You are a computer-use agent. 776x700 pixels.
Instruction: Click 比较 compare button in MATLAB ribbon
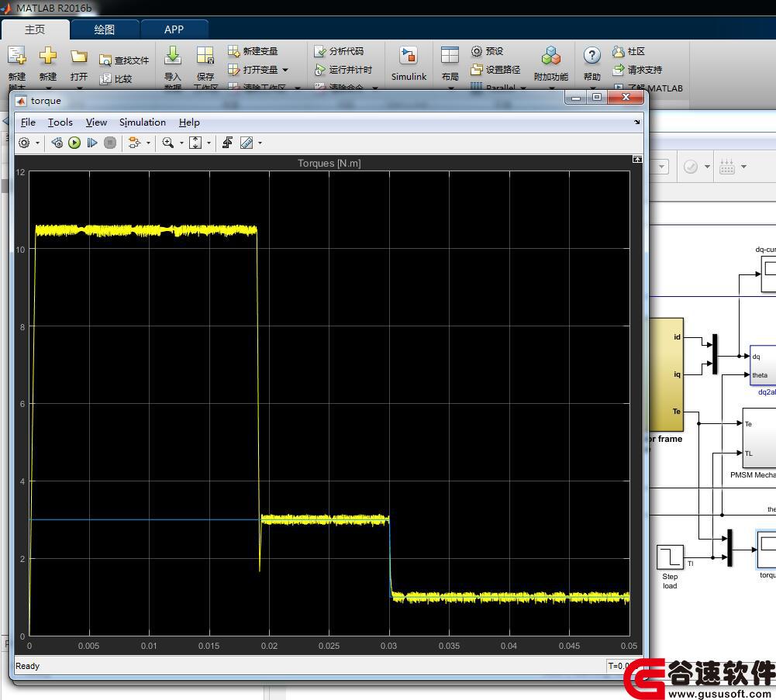click(x=116, y=79)
